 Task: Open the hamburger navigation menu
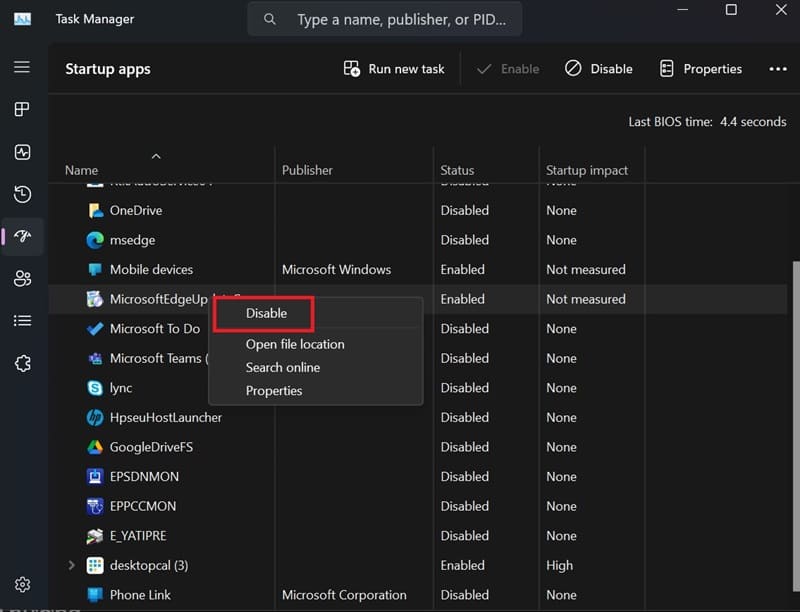[x=22, y=67]
